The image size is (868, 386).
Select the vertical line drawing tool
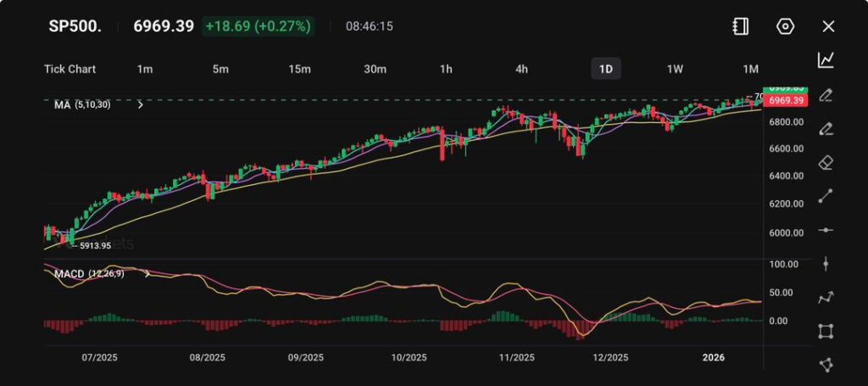click(826, 264)
